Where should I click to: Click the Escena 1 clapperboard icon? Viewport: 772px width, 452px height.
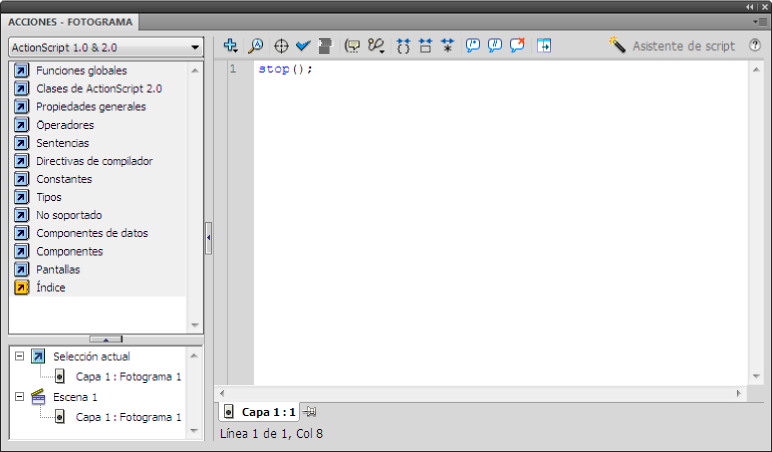point(38,396)
